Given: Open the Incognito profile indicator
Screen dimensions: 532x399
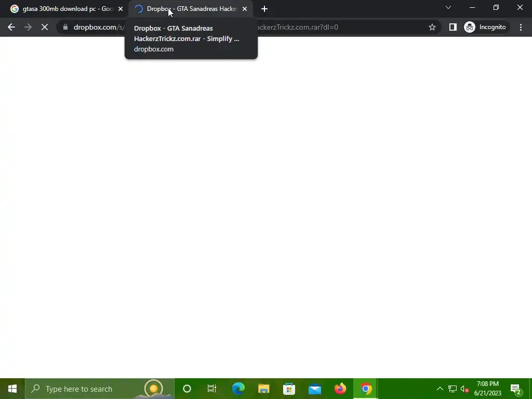Looking at the screenshot, I should (x=486, y=27).
